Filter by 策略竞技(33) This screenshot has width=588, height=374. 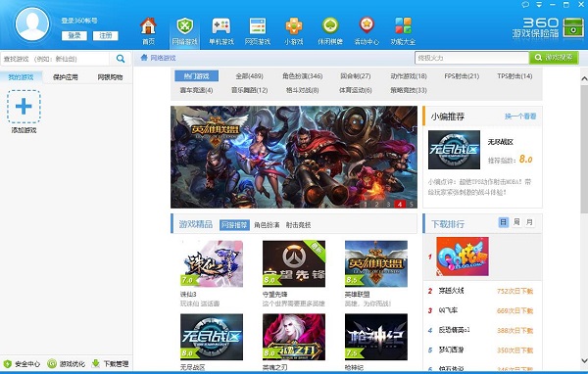point(409,90)
